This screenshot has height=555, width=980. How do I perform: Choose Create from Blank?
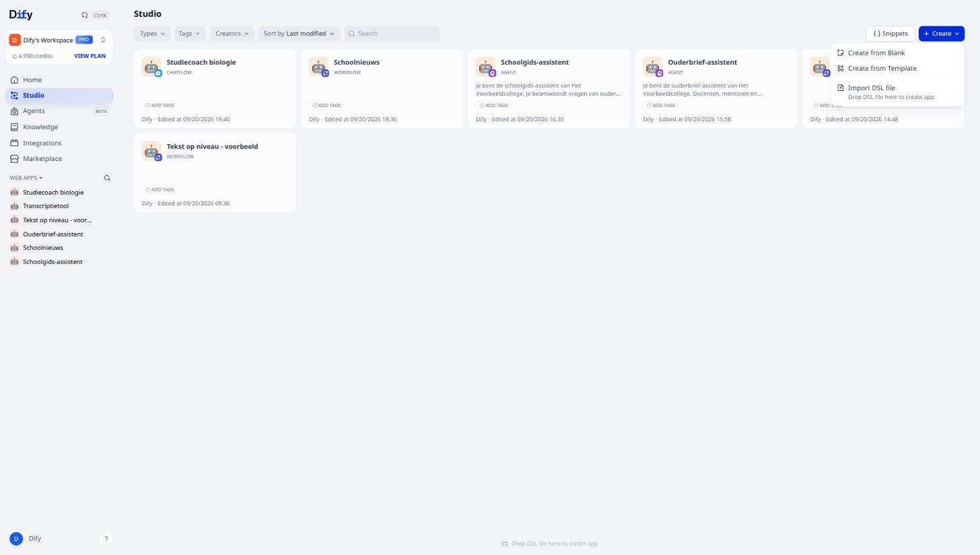(x=898, y=53)
